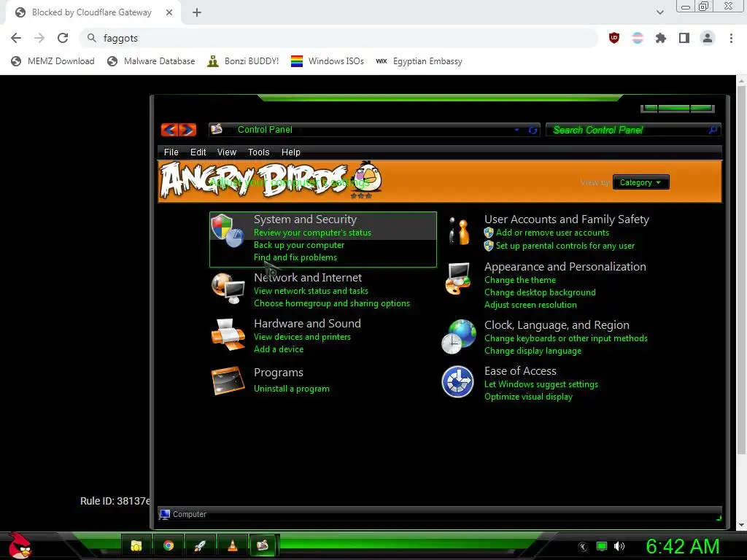Click the Appearance and Personalization icon
The width and height of the screenshot is (747, 560).
[x=458, y=279]
